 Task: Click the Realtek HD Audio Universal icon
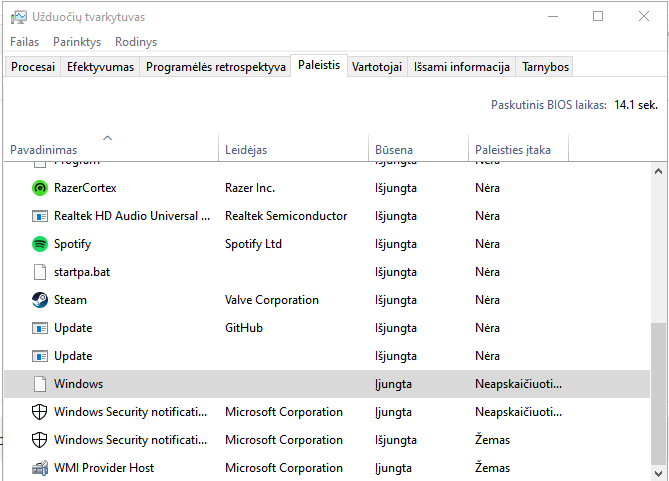40,216
